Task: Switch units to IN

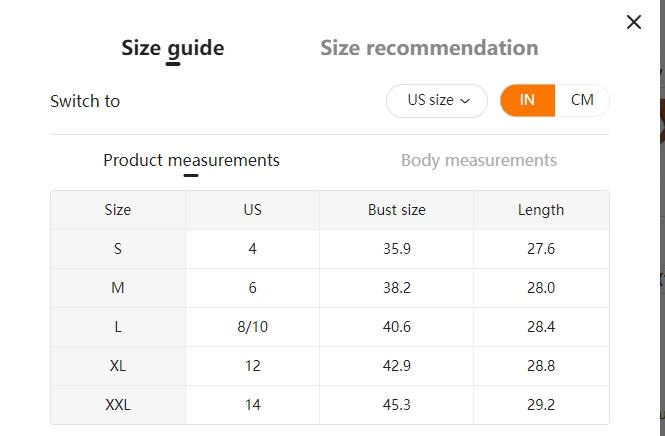Action: [x=527, y=100]
